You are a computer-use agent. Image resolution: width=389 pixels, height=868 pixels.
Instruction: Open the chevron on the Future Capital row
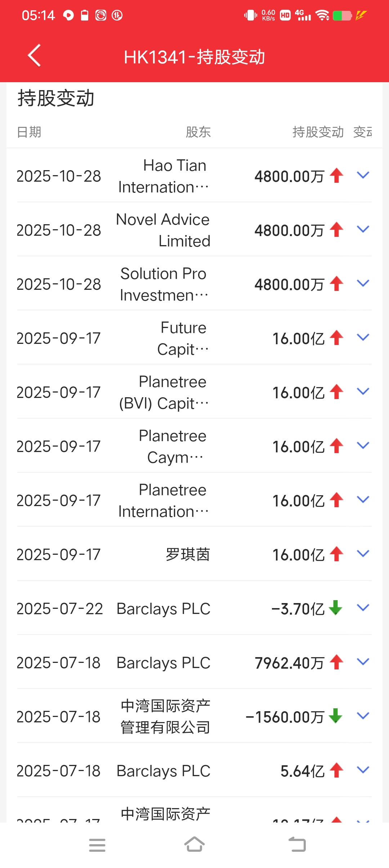coord(363,337)
